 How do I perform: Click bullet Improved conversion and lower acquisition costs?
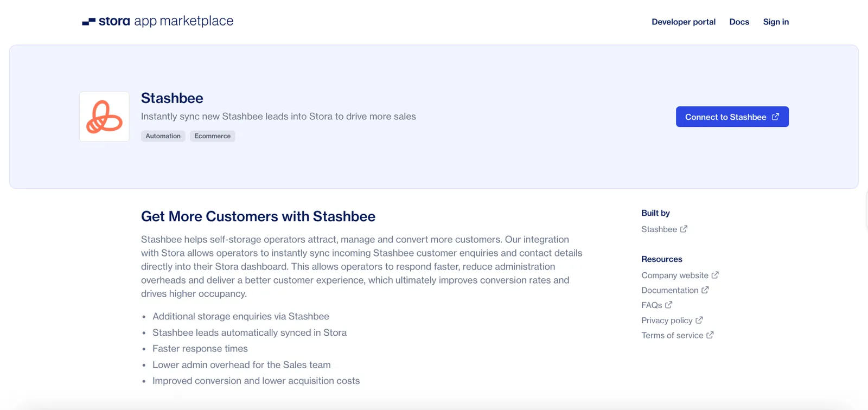pyautogui.click(x=256, y=381)
